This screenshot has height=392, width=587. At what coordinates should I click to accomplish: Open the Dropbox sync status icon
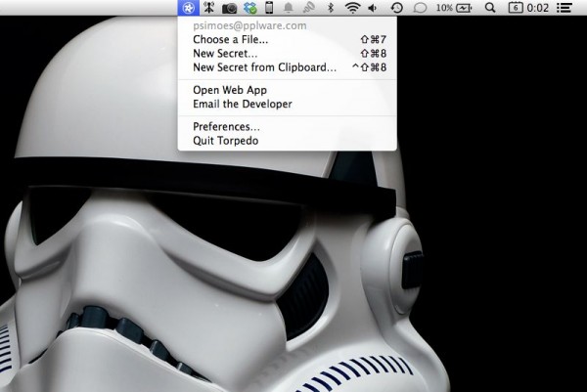pos(249,8)
